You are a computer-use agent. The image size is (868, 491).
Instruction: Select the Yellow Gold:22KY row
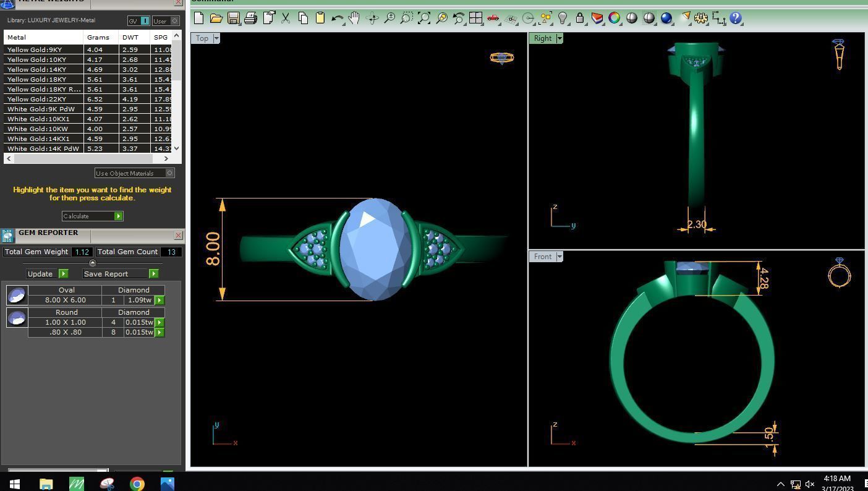tap(88, 99)
